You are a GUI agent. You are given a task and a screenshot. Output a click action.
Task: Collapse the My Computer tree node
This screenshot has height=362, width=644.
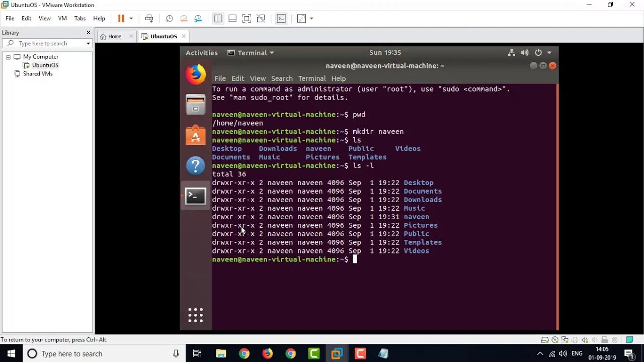(x=8, y=57)
